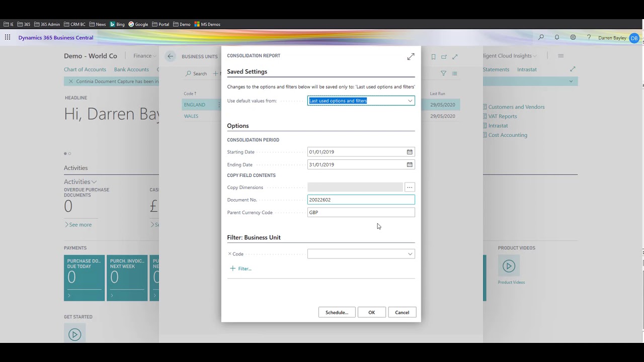This screenshot has height=362, width=644.
Task: Open notifications bell in the top bar
Action: click(x=557, y=37)
